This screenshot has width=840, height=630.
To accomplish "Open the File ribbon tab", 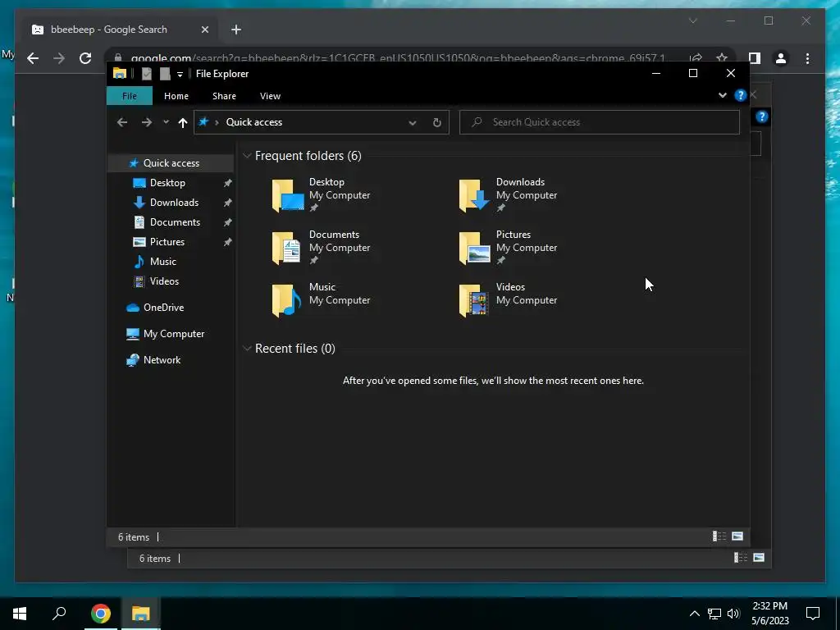I will [x=130, y=96].
